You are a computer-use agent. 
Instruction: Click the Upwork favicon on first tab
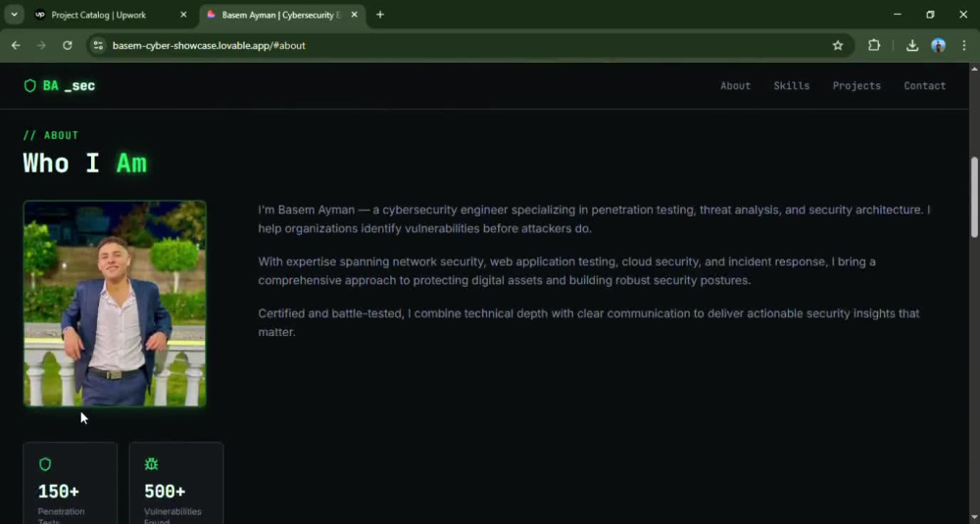40,15
